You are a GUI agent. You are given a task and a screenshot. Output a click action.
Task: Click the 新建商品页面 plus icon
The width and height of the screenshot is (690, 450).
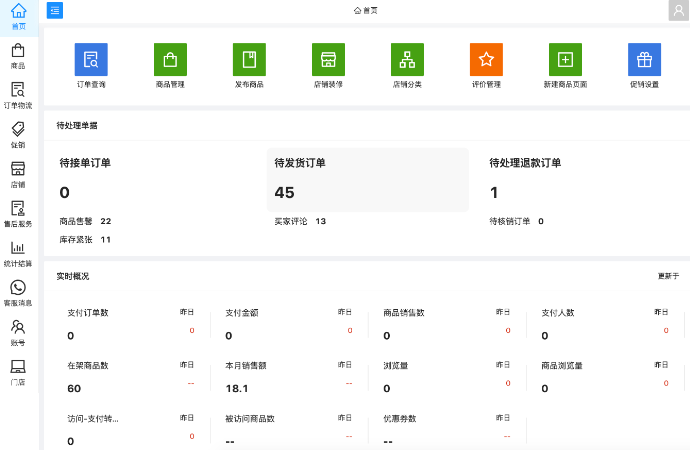[565, 60]
